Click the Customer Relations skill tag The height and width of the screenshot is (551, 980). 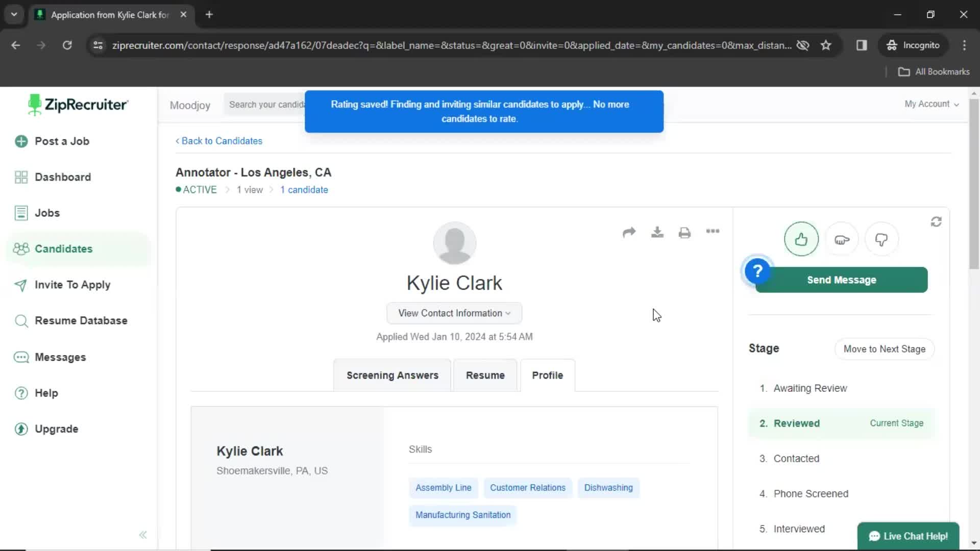click(528, 488)
